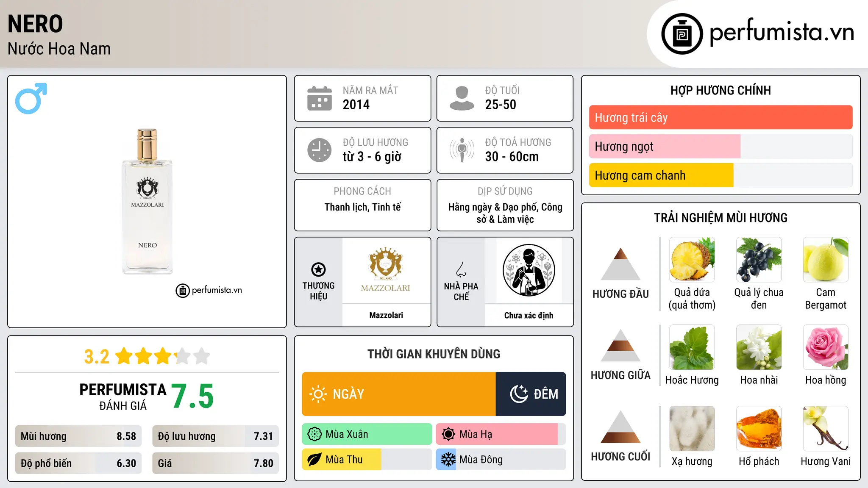The width and height of the screenshot is (868, 488).
Task: Click the Hương trái cây accord bar
Action: point(721,117)
